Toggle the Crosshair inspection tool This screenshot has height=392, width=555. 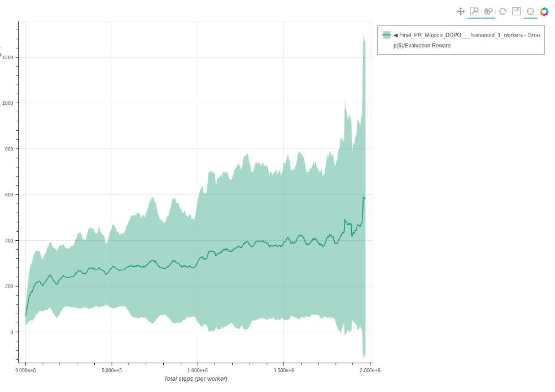click(x=530, y=11)
